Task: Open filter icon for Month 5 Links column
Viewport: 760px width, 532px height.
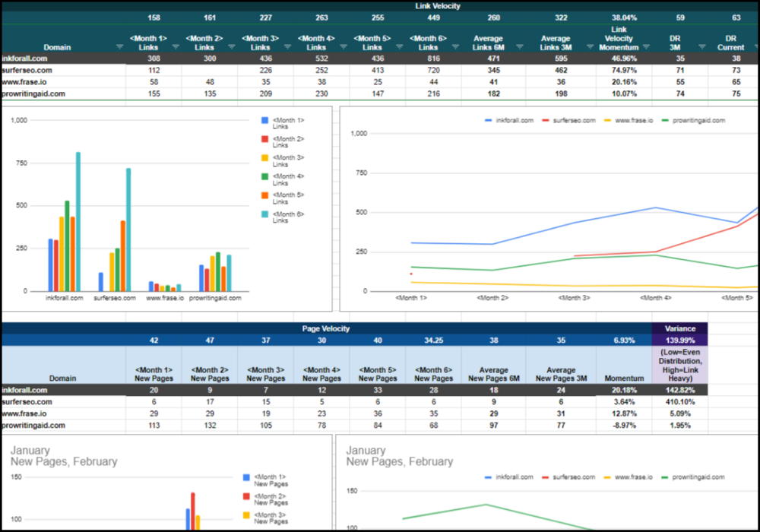Action: pos(400,47)
